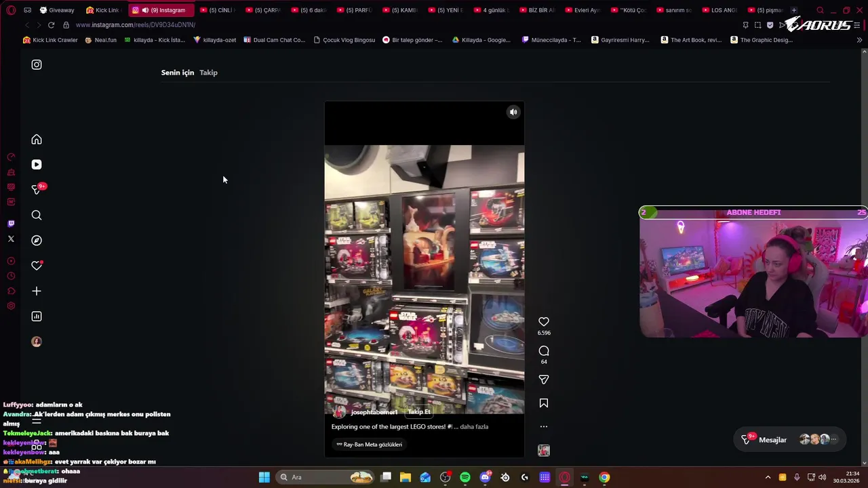The width and height of the screenshot is (868, 488).
Task: Share the reel with paper plane icon
Action: click(x=544, y=380)
